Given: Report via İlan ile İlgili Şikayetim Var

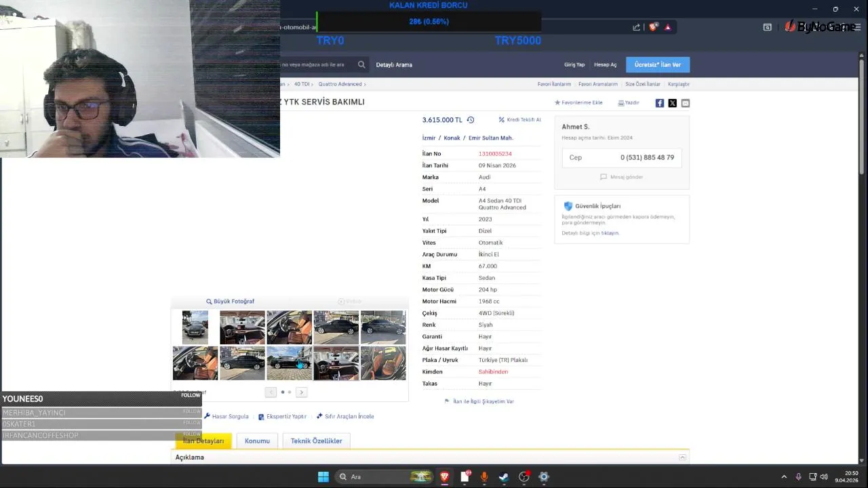Looking at the screenshot, I should tap(479, 401).
